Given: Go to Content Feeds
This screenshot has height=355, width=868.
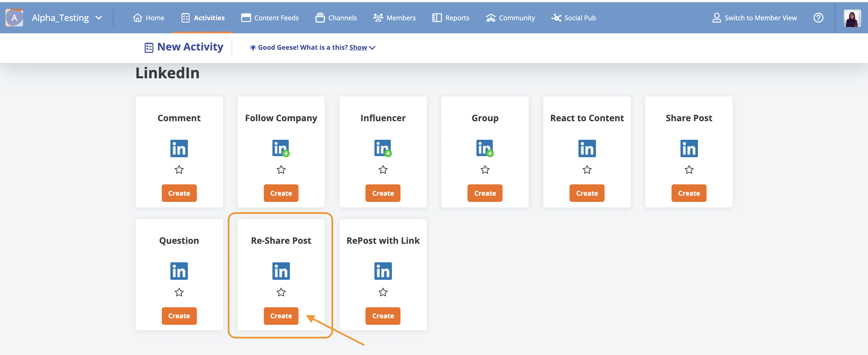Looking at the screenshot, I should coord(270,18).
